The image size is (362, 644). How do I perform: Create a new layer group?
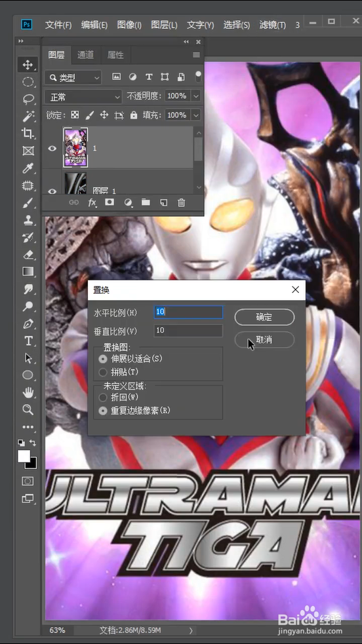146,202
